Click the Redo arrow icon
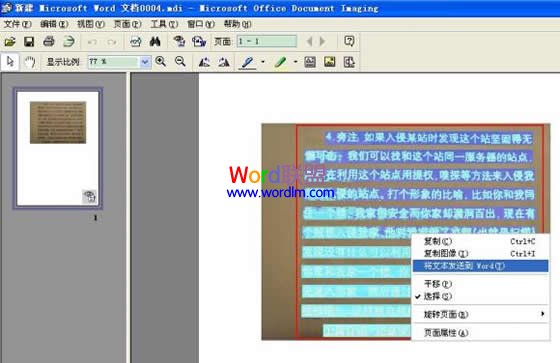 point(112,42)
